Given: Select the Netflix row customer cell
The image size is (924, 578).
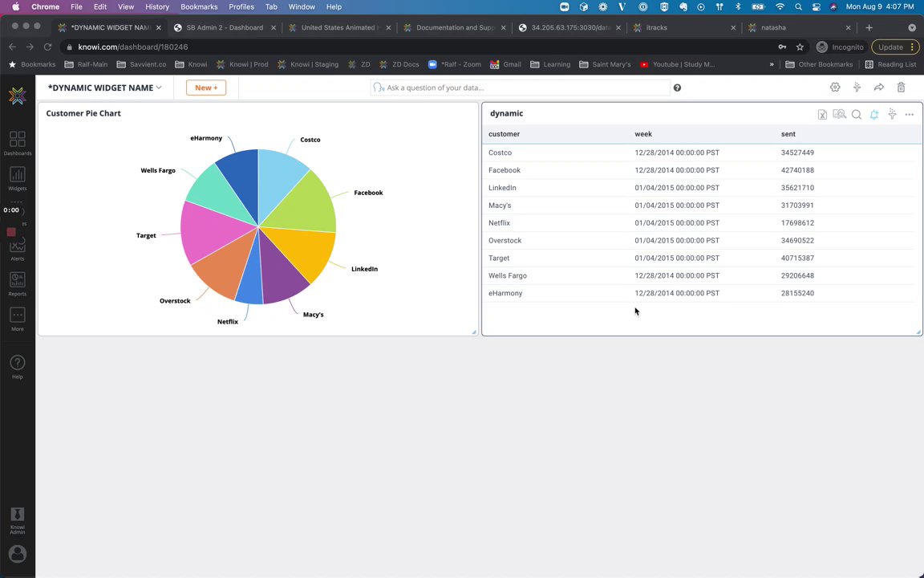Looking at the screenshot, I should (x=499, y=223).
